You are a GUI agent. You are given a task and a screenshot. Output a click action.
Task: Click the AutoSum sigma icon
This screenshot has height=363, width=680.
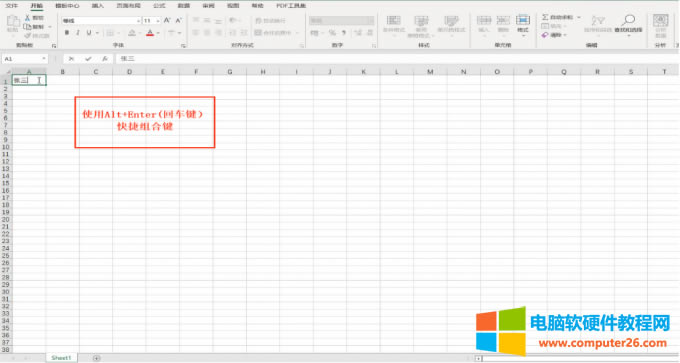[x=545, y=17]
